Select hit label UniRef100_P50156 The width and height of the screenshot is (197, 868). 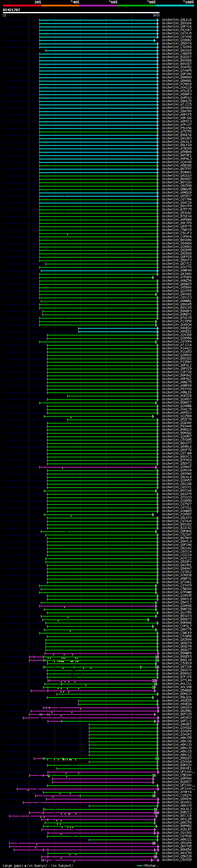coord(177,128)
